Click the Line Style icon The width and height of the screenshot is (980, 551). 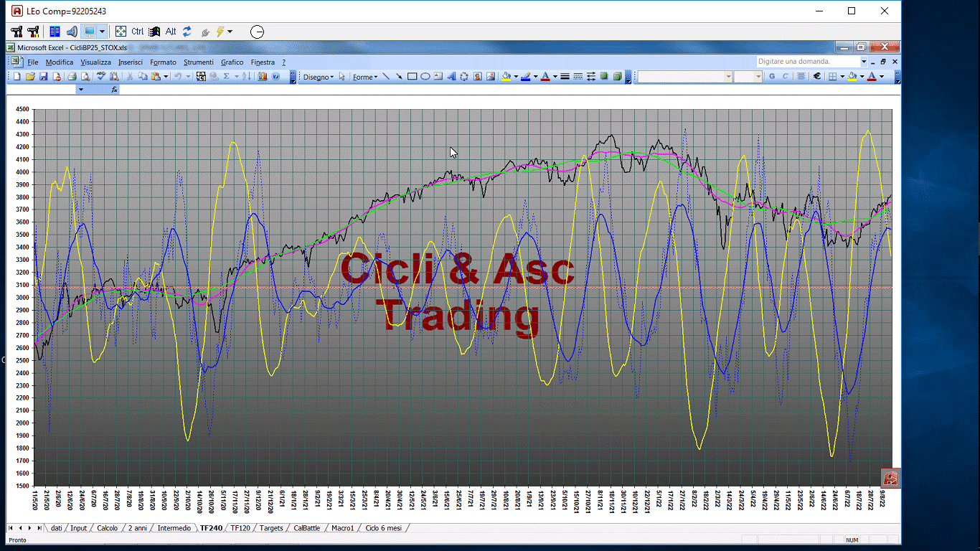[x=565, y=76]
